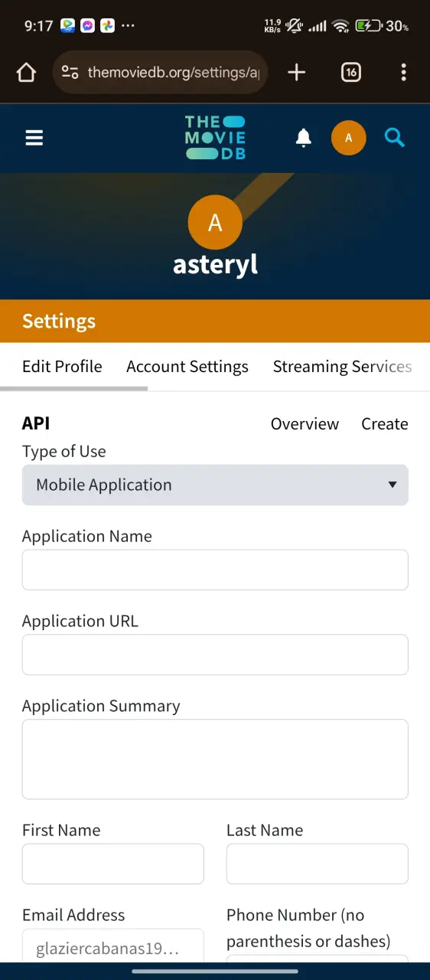
Task: Focus the Application Name field
Action: point(215,570)
